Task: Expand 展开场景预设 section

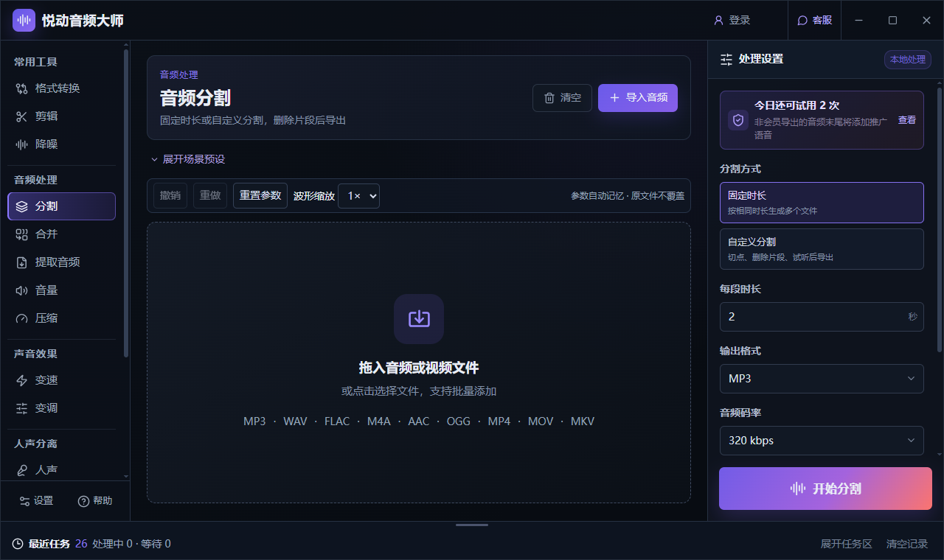Action: (187, 159)
